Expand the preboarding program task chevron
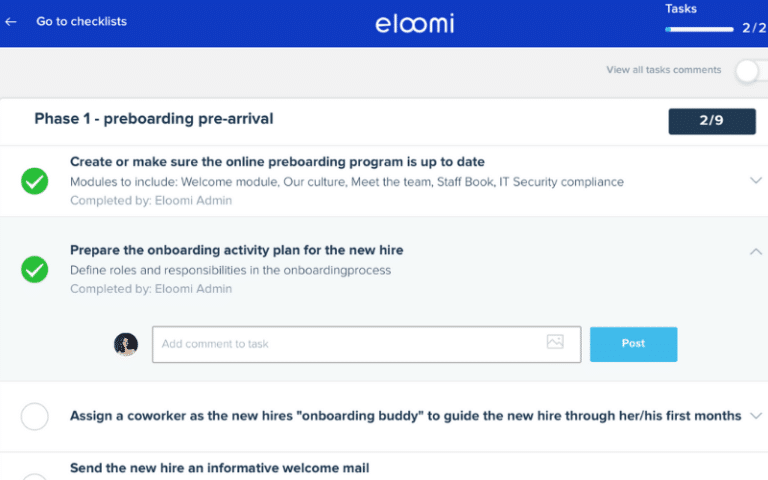The image size is (768, 480). pyautogui.click(x=756, y=181)
